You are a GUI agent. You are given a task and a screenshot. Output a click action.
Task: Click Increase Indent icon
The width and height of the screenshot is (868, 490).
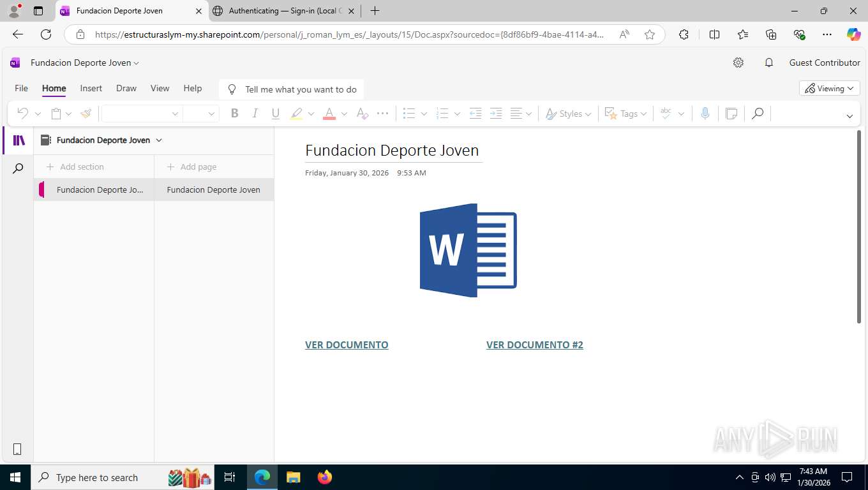coord(496,114)
